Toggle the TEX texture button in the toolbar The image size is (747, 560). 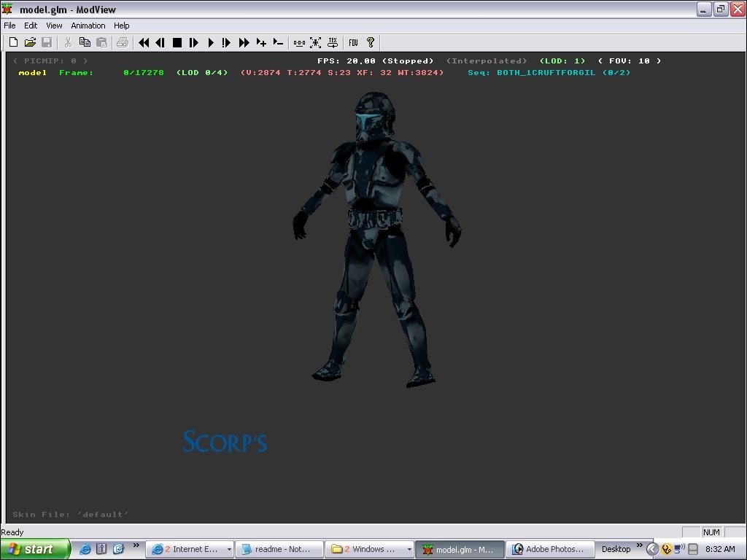333,43
